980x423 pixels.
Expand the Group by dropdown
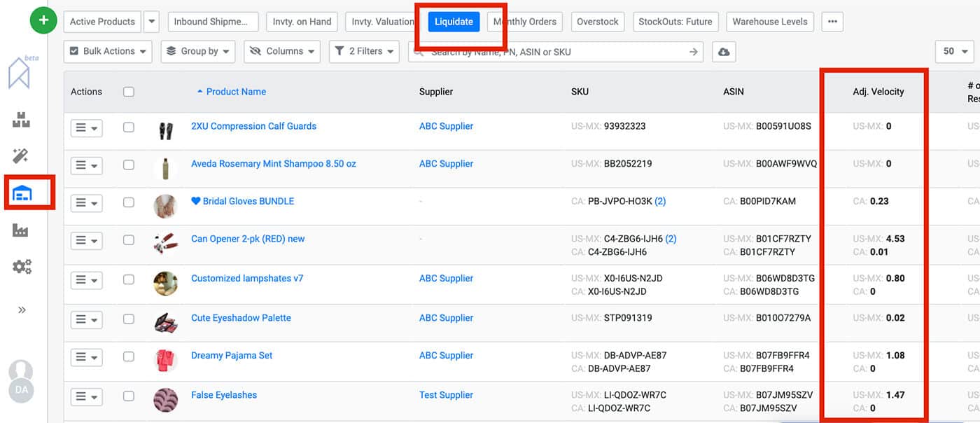click(x=197, y=51)
